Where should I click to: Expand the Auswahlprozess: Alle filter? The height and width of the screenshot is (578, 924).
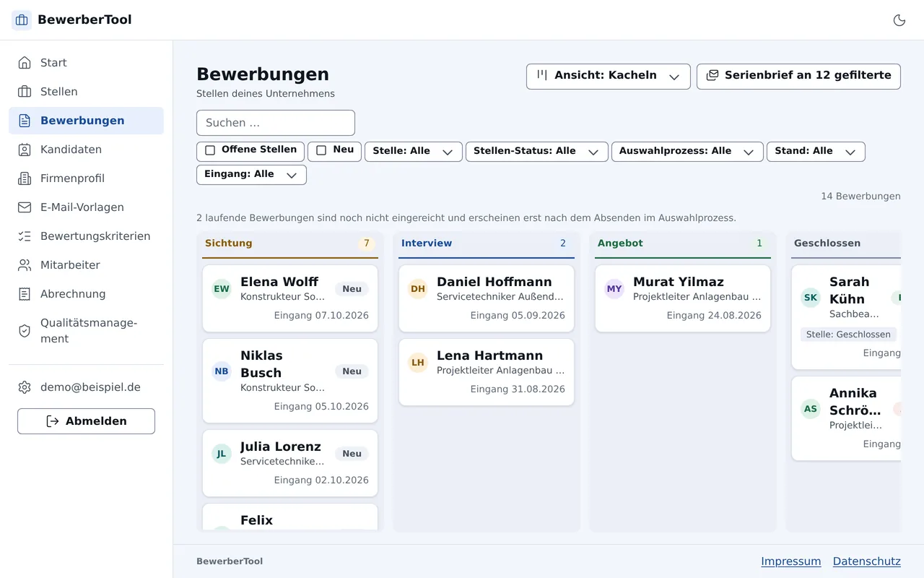687,152
